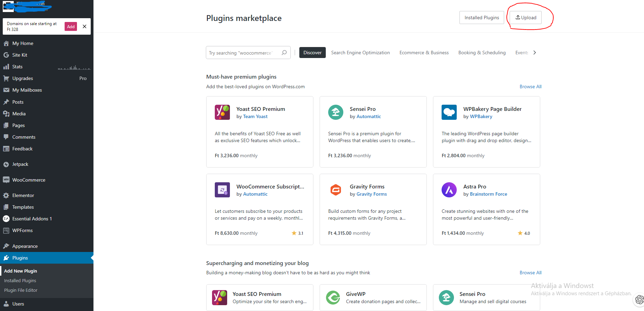Image resolution: width=644 pixels, height=311 pixels.
Task: Click the search magnifier icon
Action: (x=284, y=53)
